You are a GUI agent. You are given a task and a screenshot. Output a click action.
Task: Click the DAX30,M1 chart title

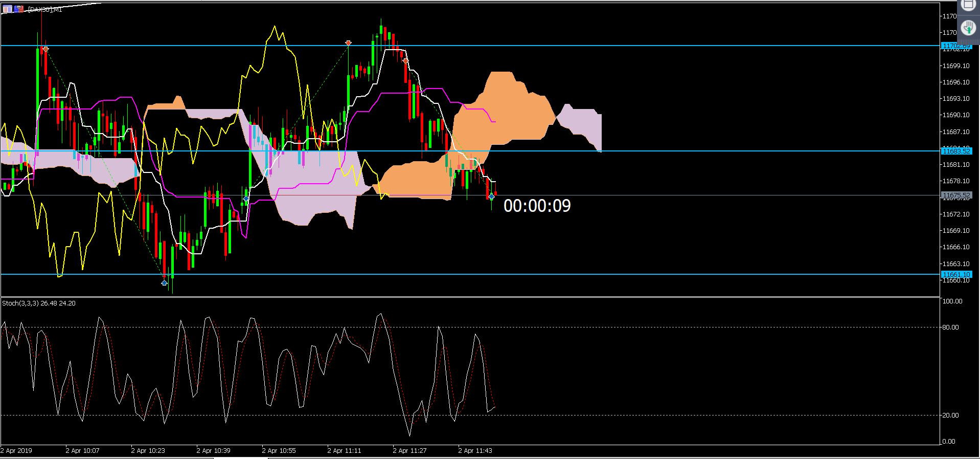click(x=45, y=9)
